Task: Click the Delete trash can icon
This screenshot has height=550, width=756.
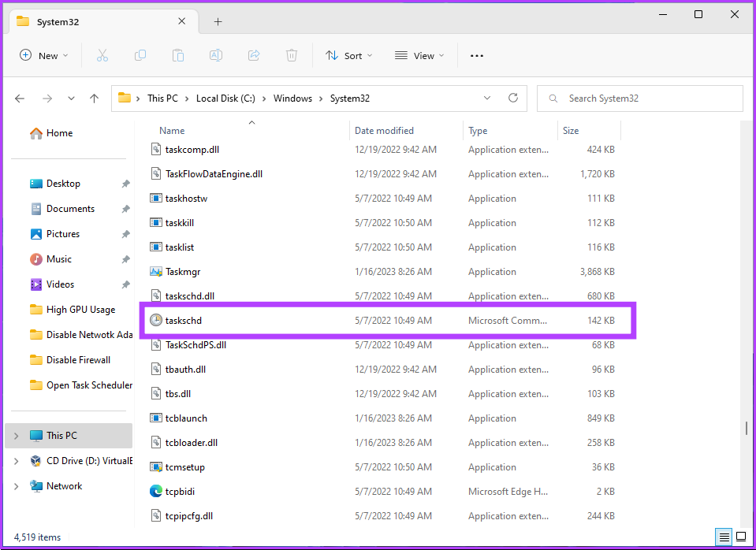Action: click(x=292, y=55)
